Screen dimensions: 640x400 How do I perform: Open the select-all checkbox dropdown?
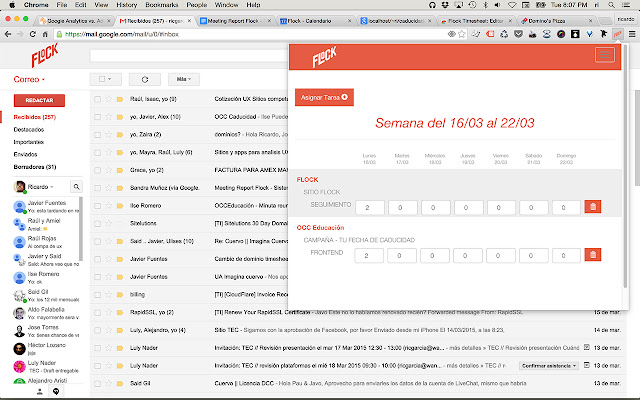[105, 79]
